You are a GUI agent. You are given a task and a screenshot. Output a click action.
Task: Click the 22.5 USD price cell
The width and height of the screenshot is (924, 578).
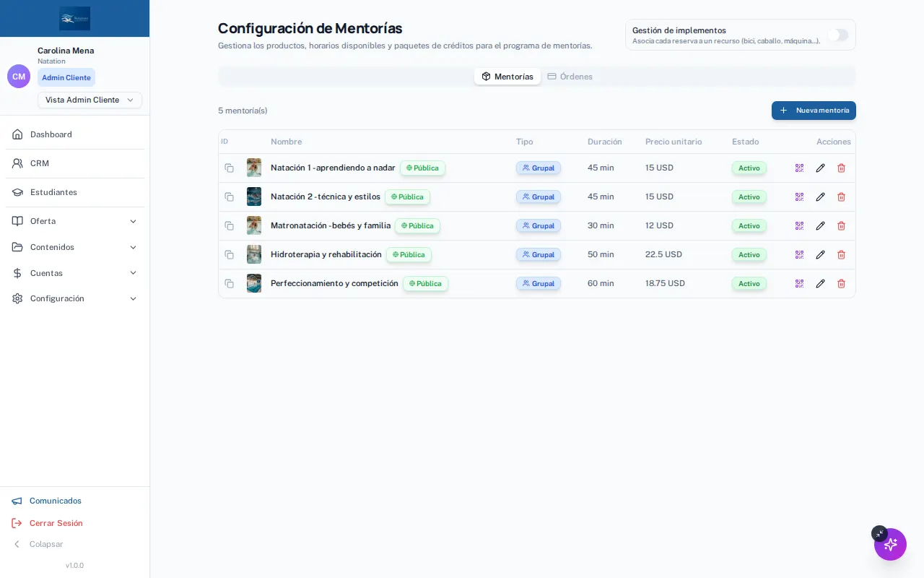pos(663,254)
